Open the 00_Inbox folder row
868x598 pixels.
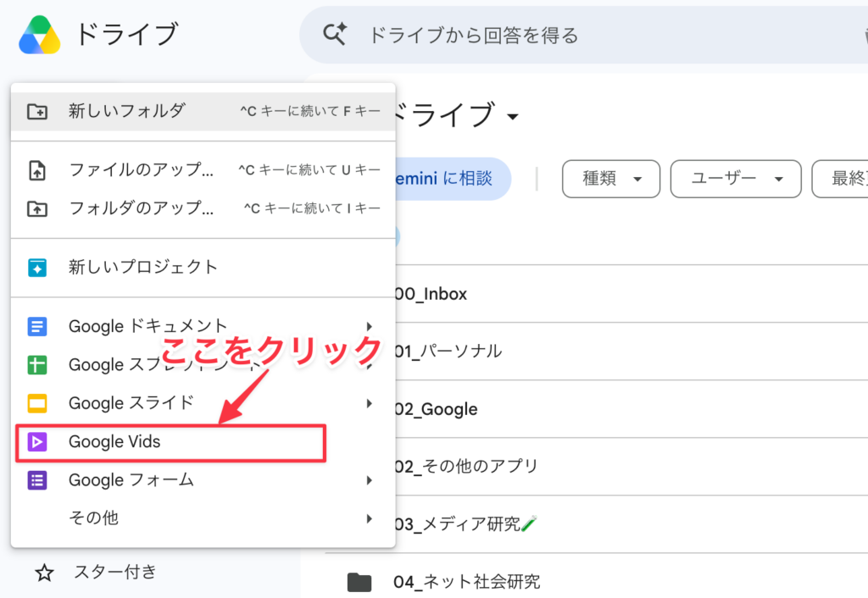coord(631,294)
